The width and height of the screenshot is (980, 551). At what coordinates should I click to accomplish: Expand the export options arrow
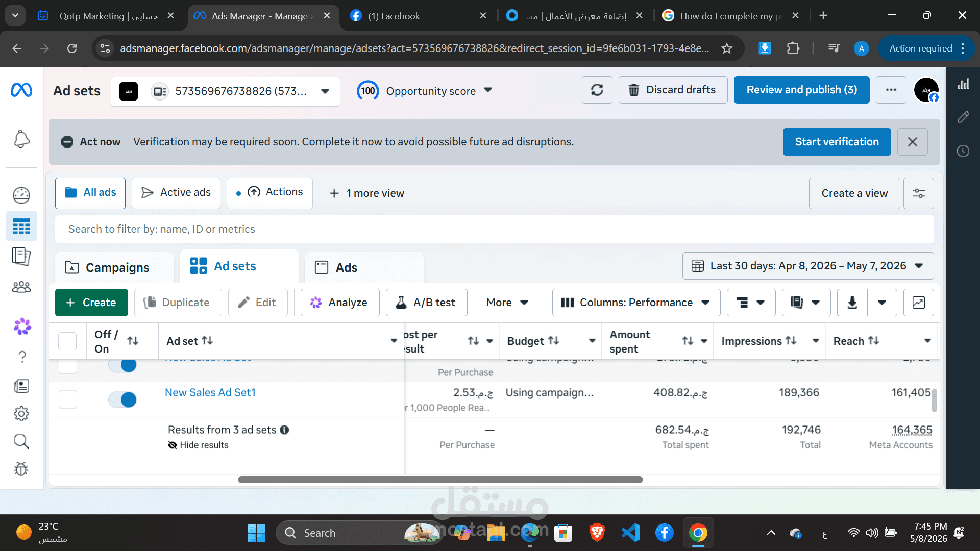(882, 303)
